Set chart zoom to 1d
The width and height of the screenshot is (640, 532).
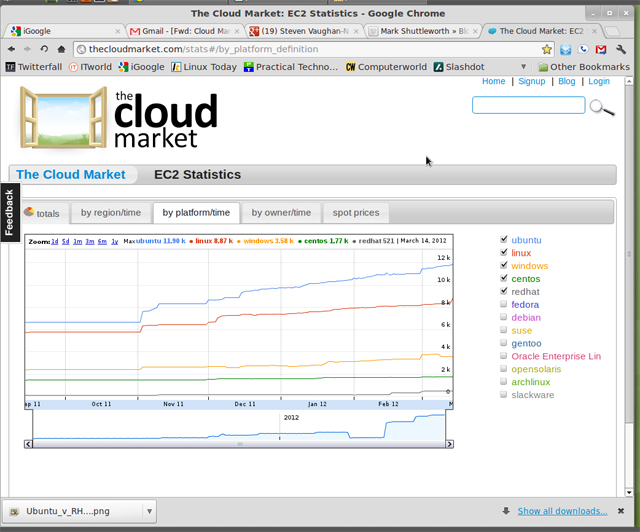55,242
